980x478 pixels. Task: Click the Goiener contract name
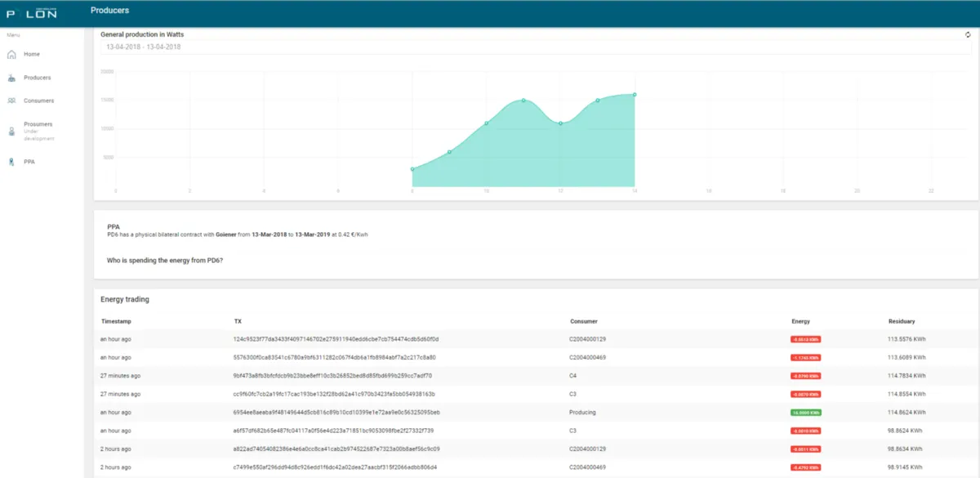[x=226, y=235]
